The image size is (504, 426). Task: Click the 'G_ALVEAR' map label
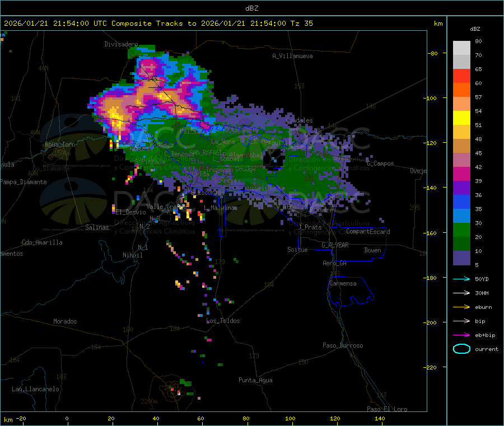335,245
